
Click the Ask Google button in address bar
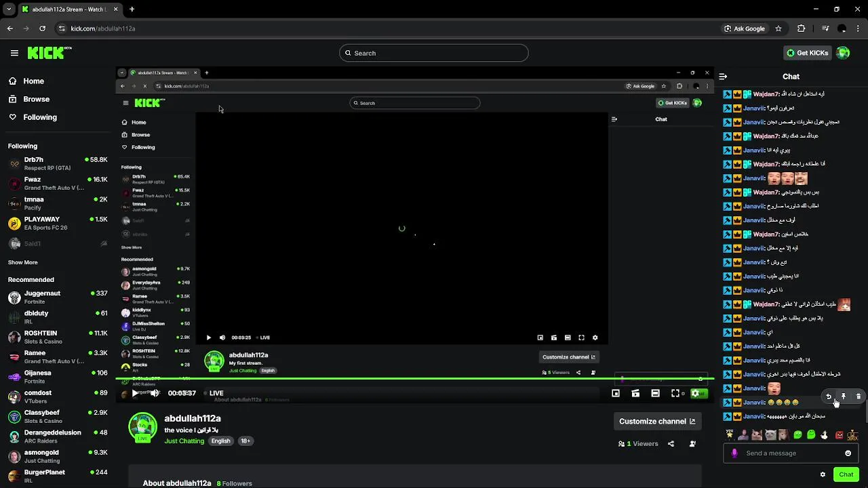pyautogui.click(x=745, y=28)
